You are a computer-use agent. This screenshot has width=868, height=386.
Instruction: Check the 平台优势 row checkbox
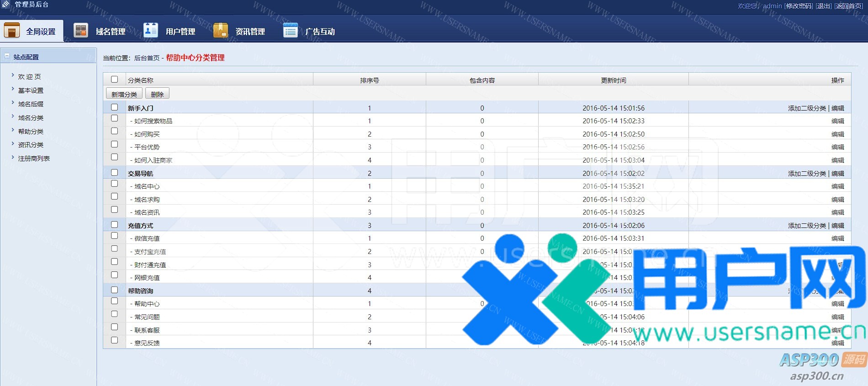click(x=115, y=144)
